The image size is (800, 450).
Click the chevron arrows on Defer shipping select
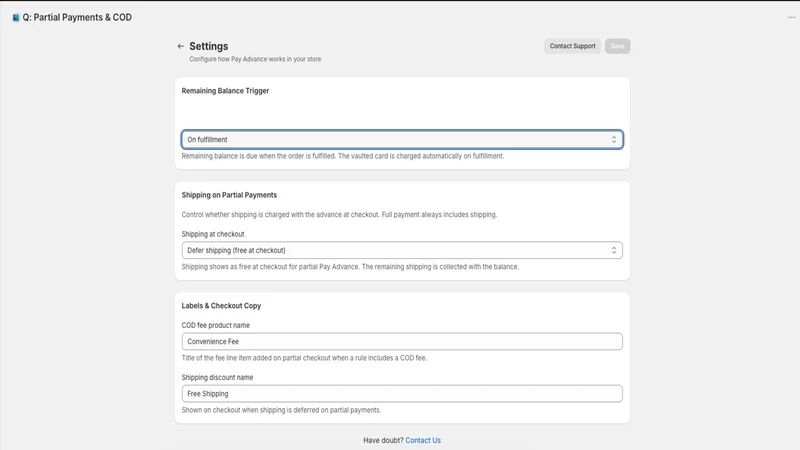(x=614, y=250)
